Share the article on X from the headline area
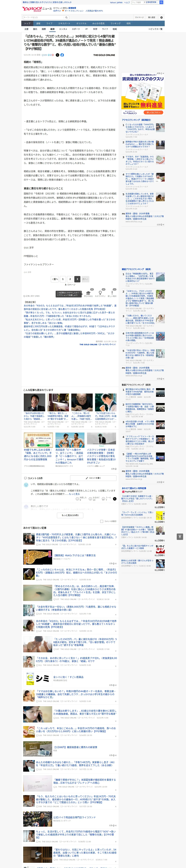The image size is (186, 868). pos(57,55)
